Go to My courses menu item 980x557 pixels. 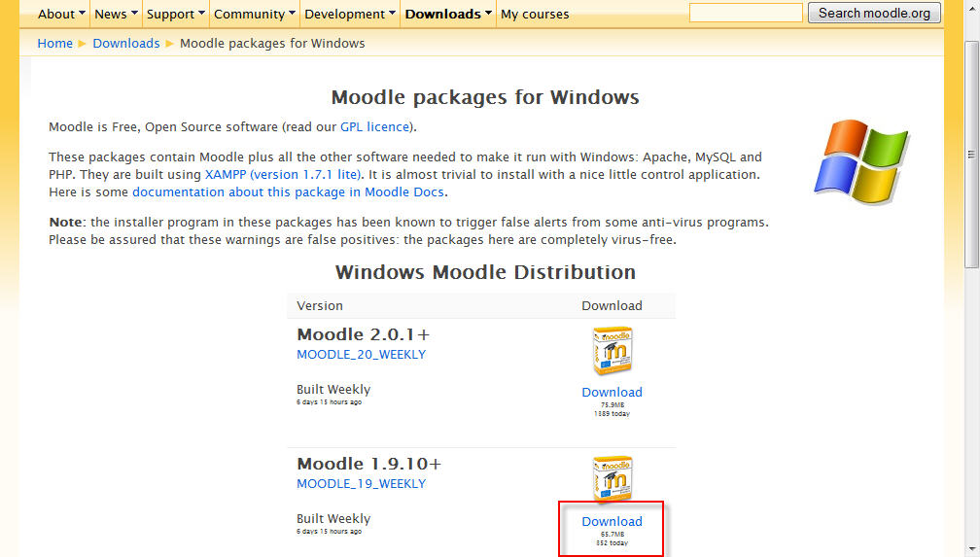click(535, 14)
